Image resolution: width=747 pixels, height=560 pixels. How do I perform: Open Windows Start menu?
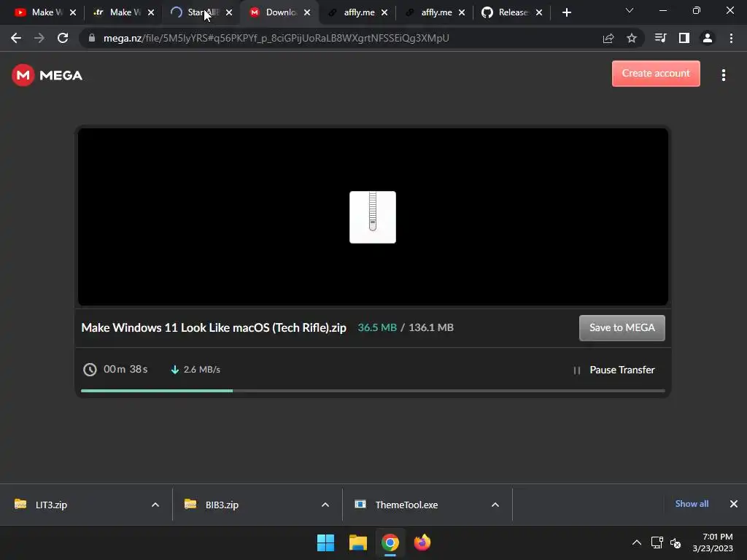click(326, 542)
